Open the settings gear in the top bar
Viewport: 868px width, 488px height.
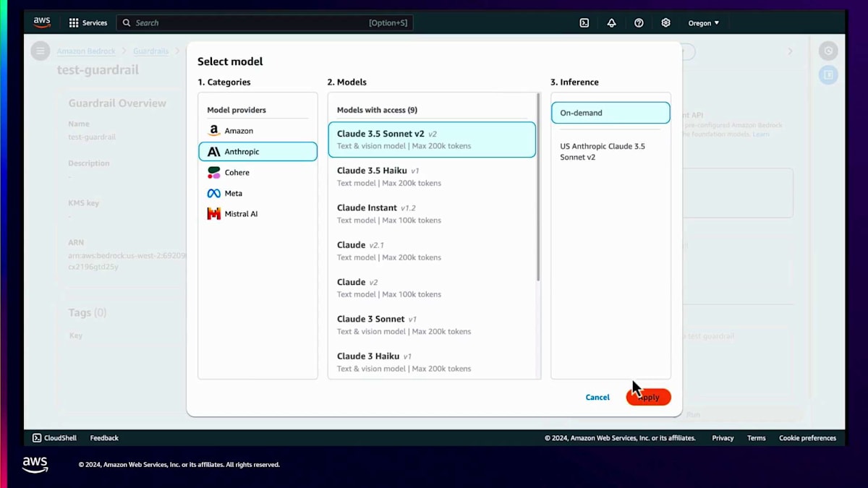point(665,23)
